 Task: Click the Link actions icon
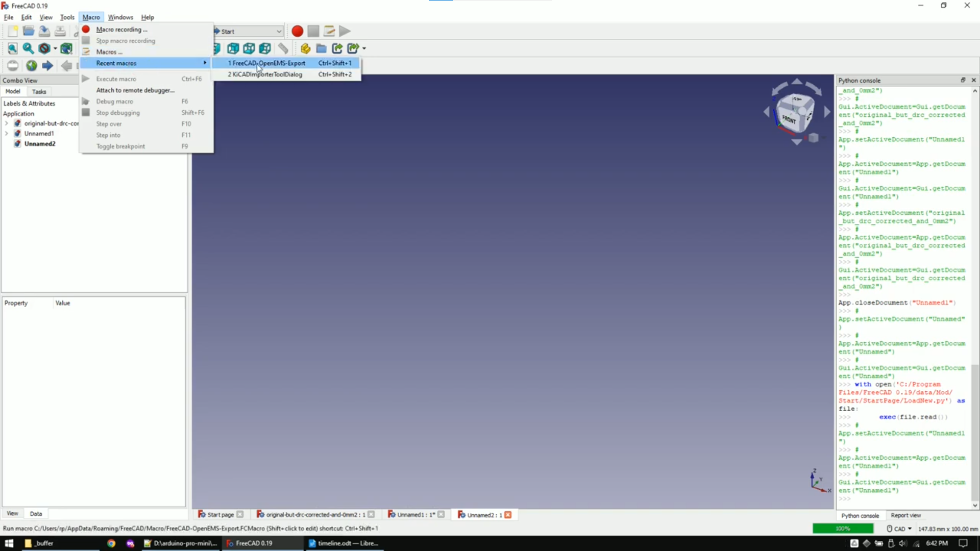(x=353, y=48)
